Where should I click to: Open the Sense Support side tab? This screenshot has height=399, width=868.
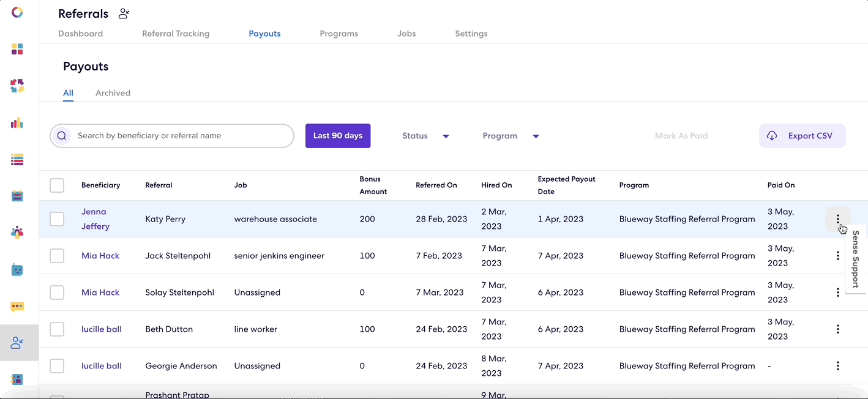click(x=856, y=259)
